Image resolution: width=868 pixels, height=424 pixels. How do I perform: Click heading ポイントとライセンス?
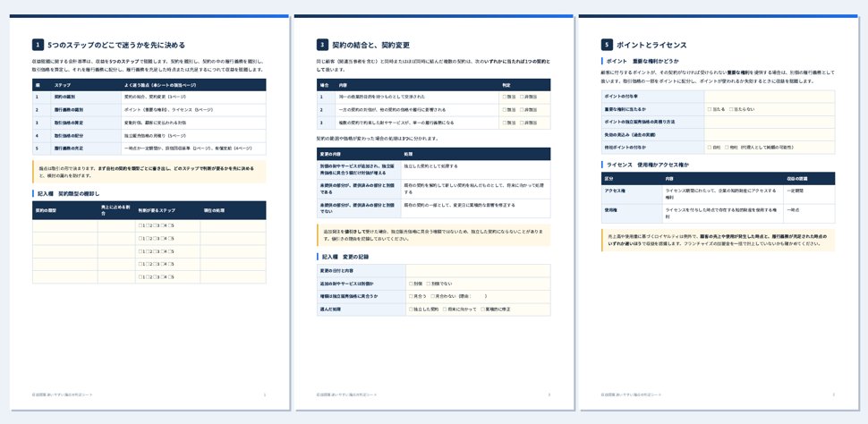pyautogui.click(x=651, y=45)
